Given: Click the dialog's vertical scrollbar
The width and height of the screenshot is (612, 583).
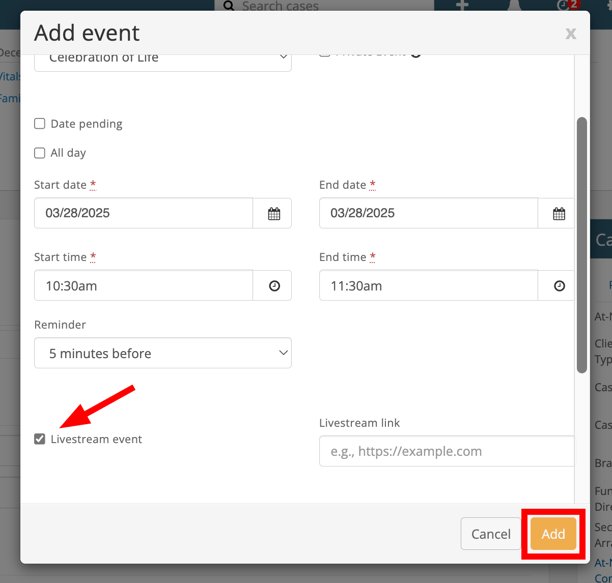Looking at the screenshot, I should [582, 245].
